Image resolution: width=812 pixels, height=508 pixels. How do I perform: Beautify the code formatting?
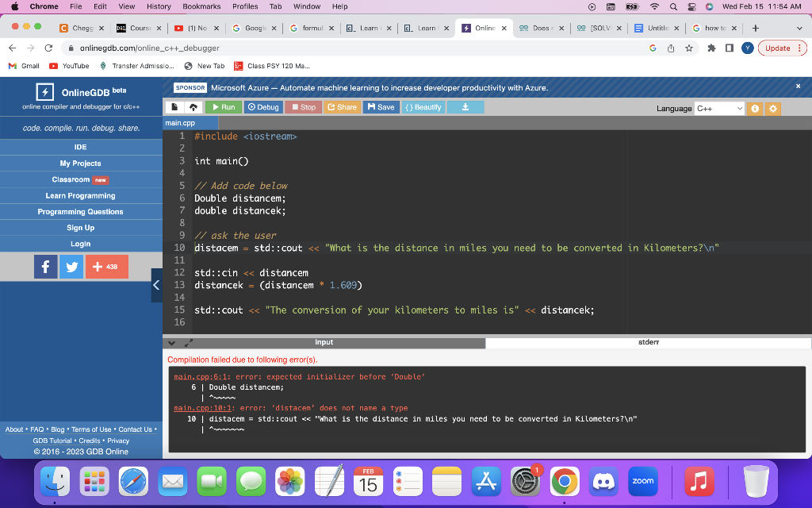click(x=423, y=106)
